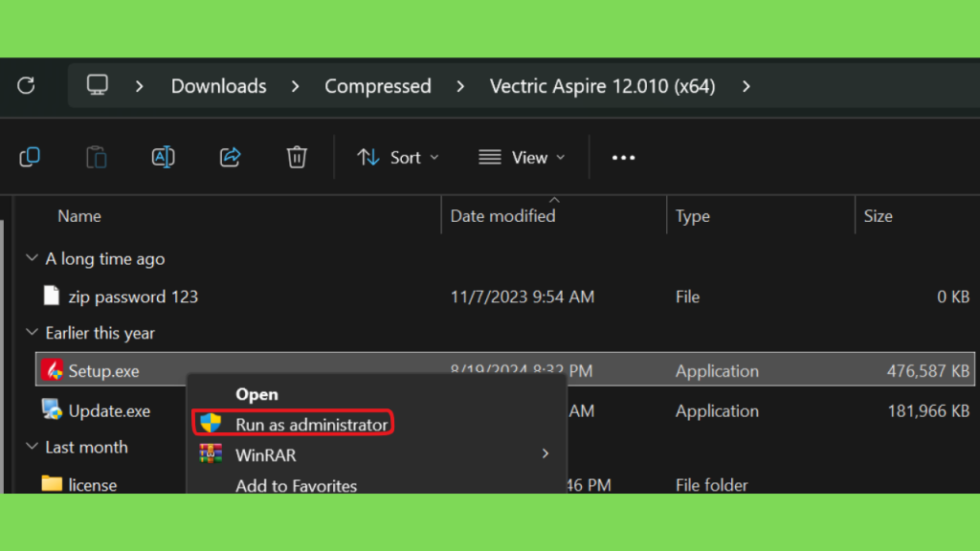Screen dimensions: 980x551
Task: Expand the chevron after the This PC icon
Action: [x=140, y=86]
